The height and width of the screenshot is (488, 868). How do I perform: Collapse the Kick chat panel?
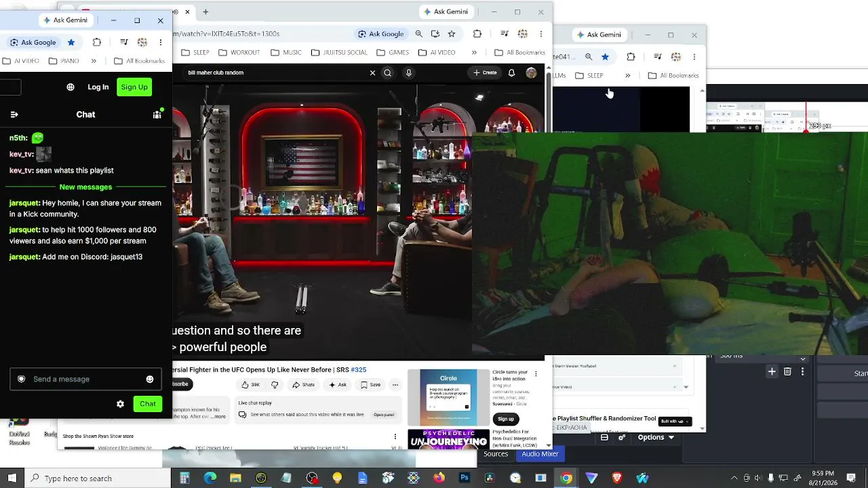point(14,115)
